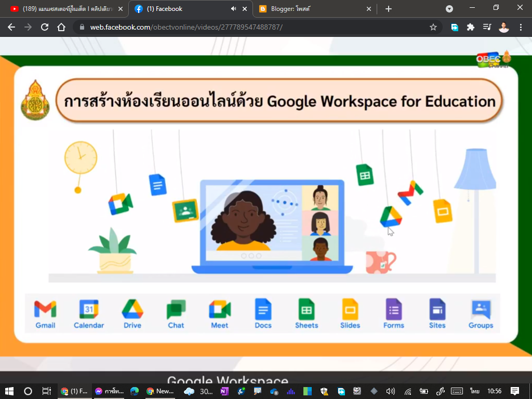Open Windows Security shield tray icon
This screenshot has height=399, width=532.
(324, 391)
